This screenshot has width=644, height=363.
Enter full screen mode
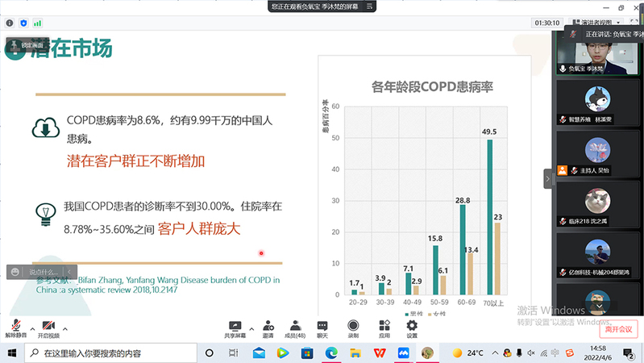pyautogui.click(x=634, y=23)
